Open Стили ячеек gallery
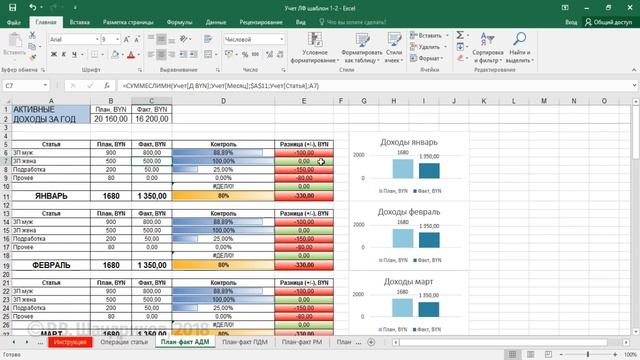Viewport: 640px width, 360px height. 394,48
